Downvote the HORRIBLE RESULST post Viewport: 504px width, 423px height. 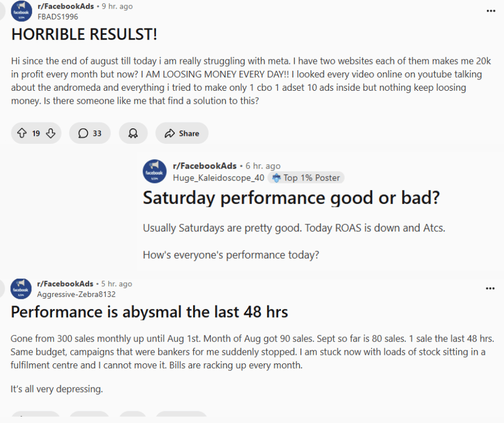[50, 133]
